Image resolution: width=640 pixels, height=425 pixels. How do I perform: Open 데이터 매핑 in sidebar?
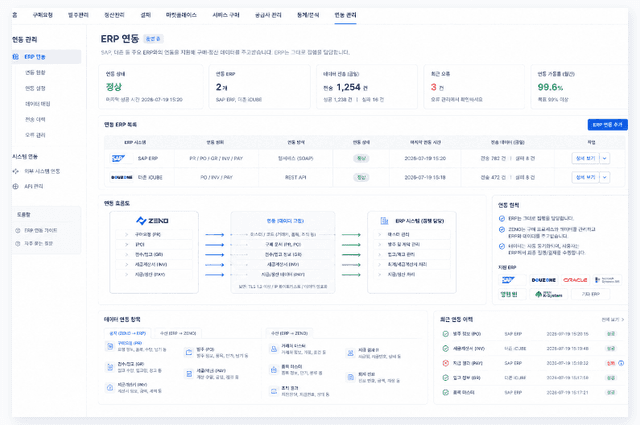38,104
